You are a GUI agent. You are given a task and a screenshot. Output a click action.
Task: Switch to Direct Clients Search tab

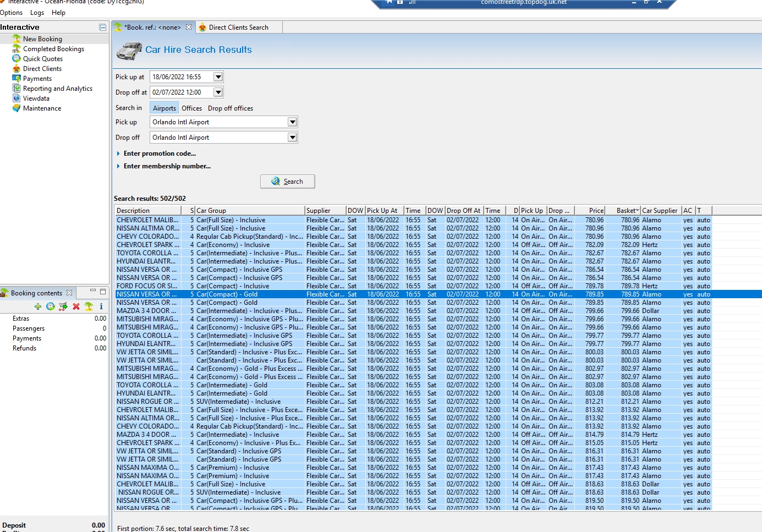[x=239, y=27]
